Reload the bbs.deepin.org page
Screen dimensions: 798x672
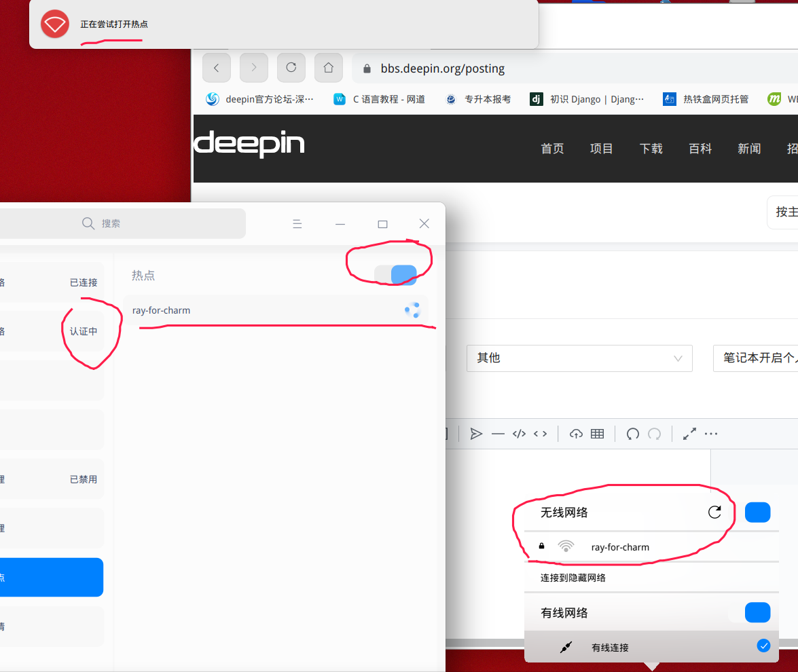(x=291, y=68)
